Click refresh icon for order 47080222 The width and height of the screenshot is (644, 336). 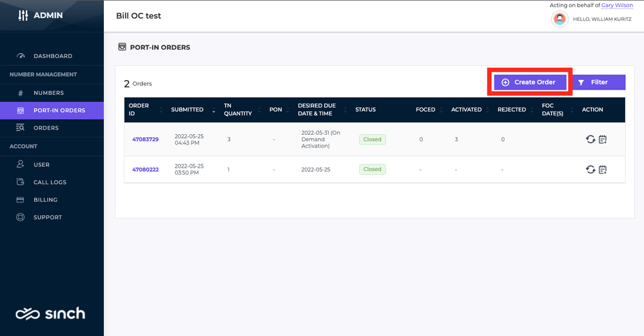click(x=590, y=169)
